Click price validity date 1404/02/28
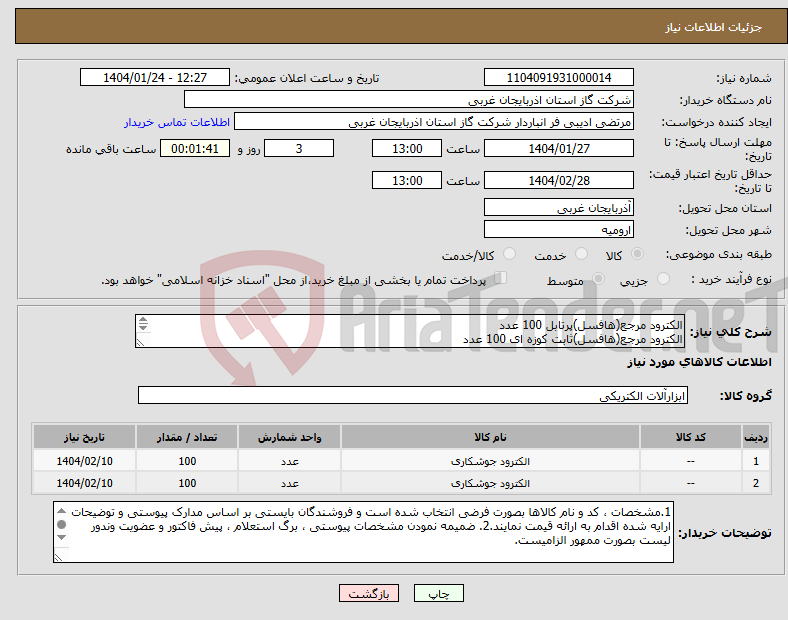The height and width of the screenshot is (620, 788). (x=558, y=180)
